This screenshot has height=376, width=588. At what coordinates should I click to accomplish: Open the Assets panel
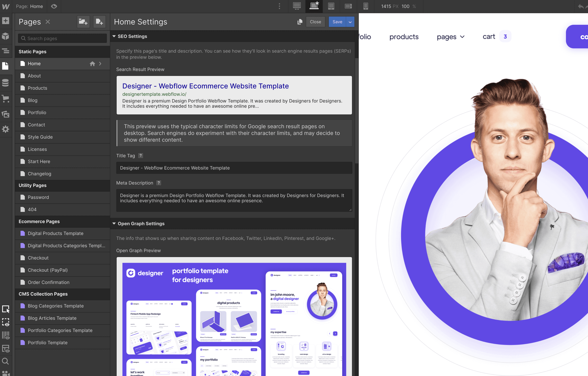pyautogui.click(x=5, y=114)
